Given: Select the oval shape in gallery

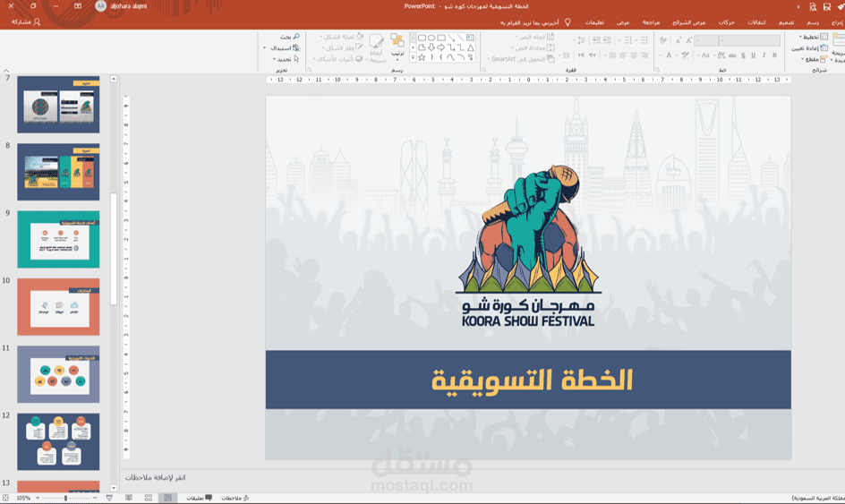Looking at the screenshot, I should tap(431, 38).
